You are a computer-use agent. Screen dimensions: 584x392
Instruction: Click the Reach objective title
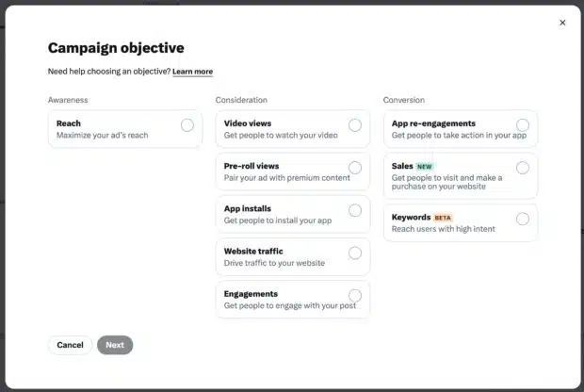tap(69, 123)
